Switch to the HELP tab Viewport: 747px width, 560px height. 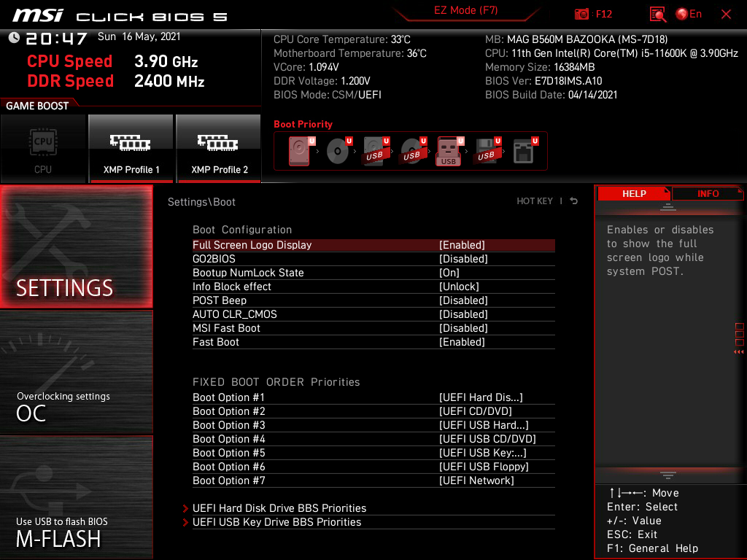[x=634, y=193]
